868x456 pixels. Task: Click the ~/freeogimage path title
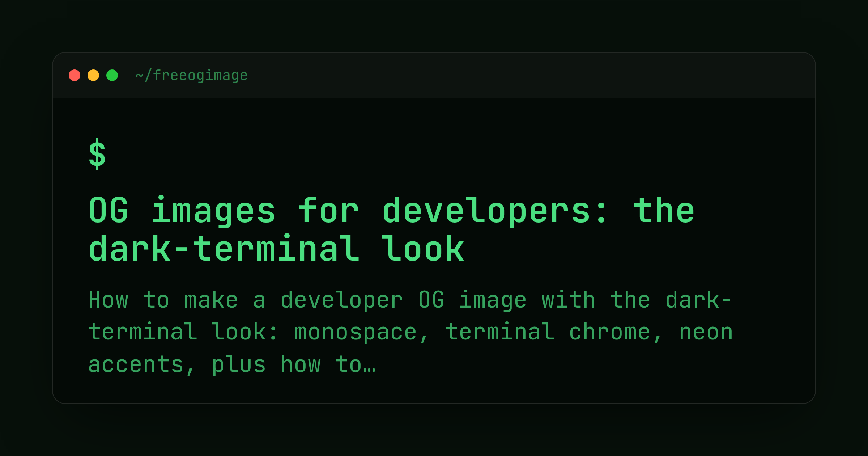click(192, 76)
